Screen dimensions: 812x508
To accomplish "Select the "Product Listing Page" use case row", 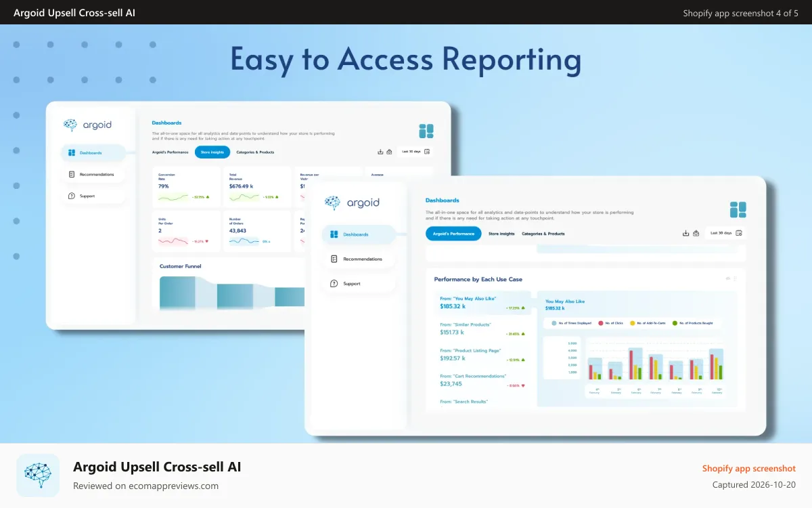I will tap(483, 354).
